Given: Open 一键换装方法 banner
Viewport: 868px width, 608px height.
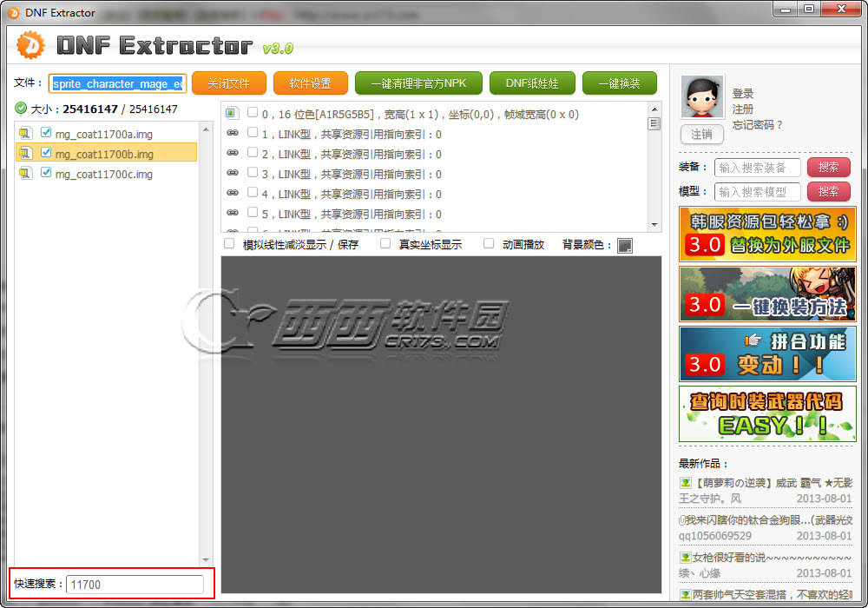Looking at the screenshot, I should point(767,294).
